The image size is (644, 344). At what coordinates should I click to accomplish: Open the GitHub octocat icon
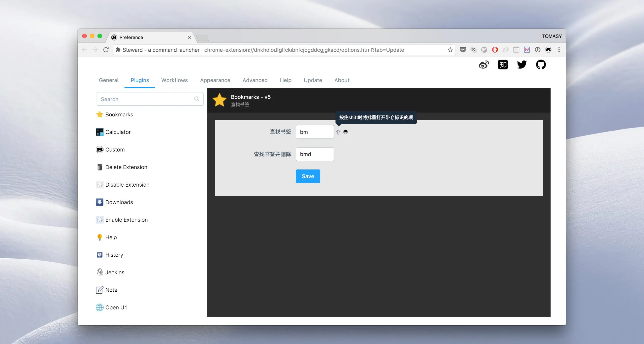click(541, 65)
